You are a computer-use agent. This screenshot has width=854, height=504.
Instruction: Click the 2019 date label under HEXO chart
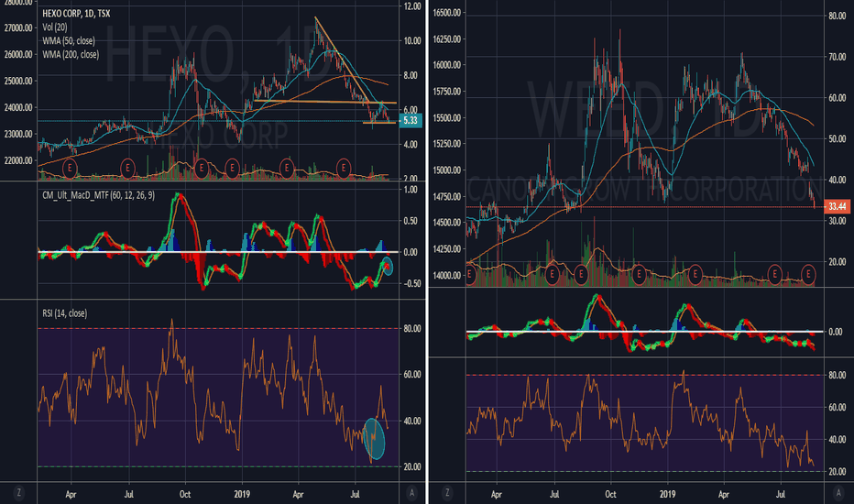[242, 495]
